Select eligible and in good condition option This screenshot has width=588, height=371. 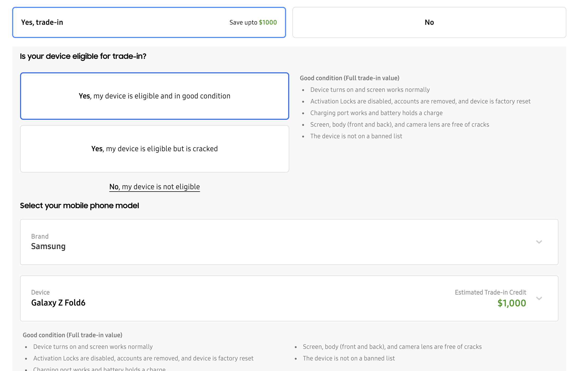155,96
